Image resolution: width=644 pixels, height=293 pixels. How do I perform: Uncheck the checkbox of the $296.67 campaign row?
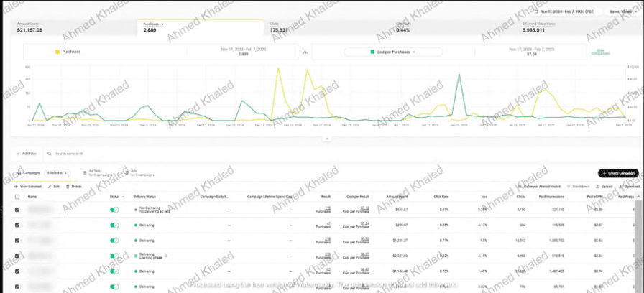click(x=17, y=225)
